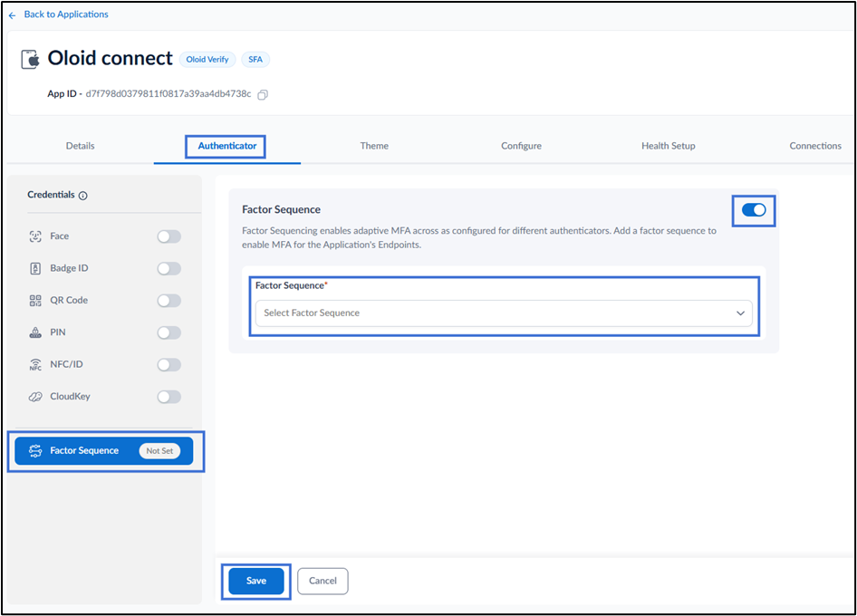857x616 pixels.
Task: Open the Health Setup tab
Action: tap(669, 146)
